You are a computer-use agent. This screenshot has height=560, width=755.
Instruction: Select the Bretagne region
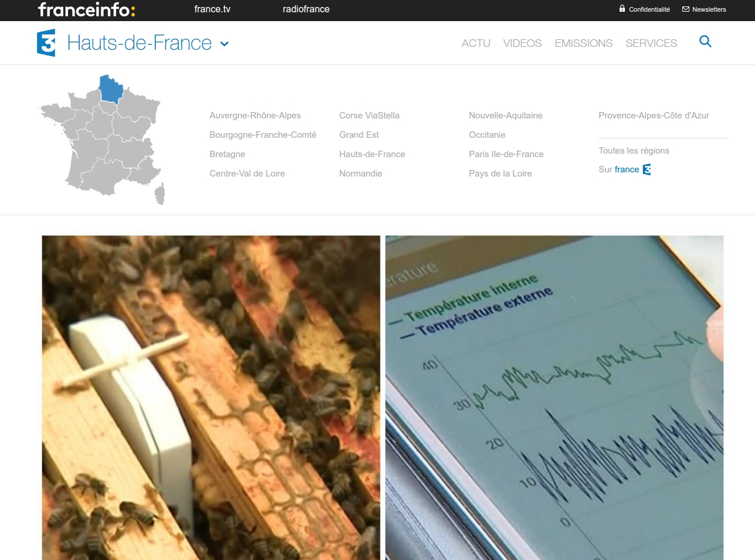(x=227, y=154)
